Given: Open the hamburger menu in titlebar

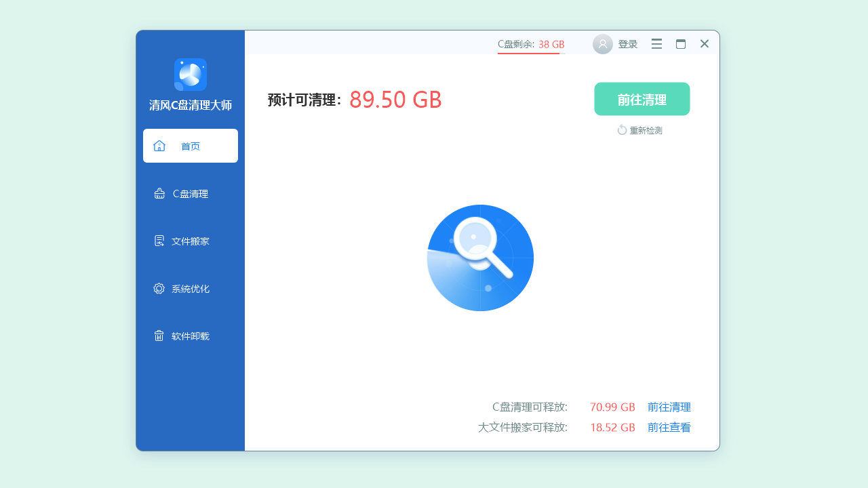Looking at the screenshot, I should coord(656,43).
